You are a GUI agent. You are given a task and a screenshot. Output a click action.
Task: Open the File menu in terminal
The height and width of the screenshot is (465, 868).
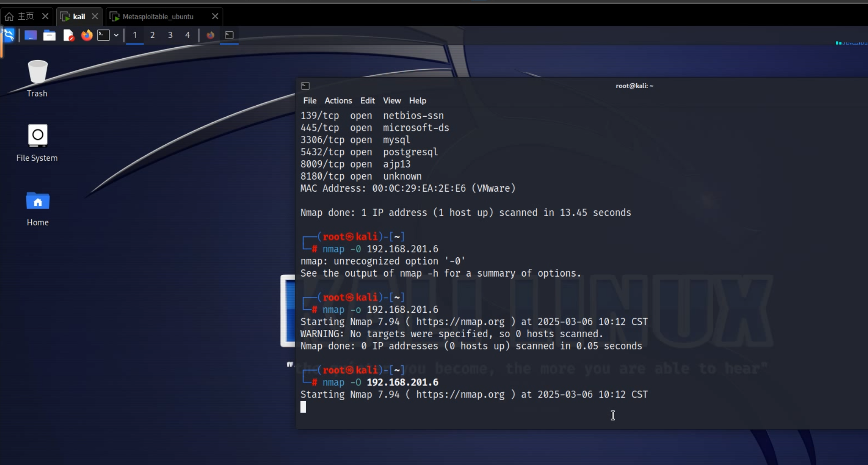(310, 101)
